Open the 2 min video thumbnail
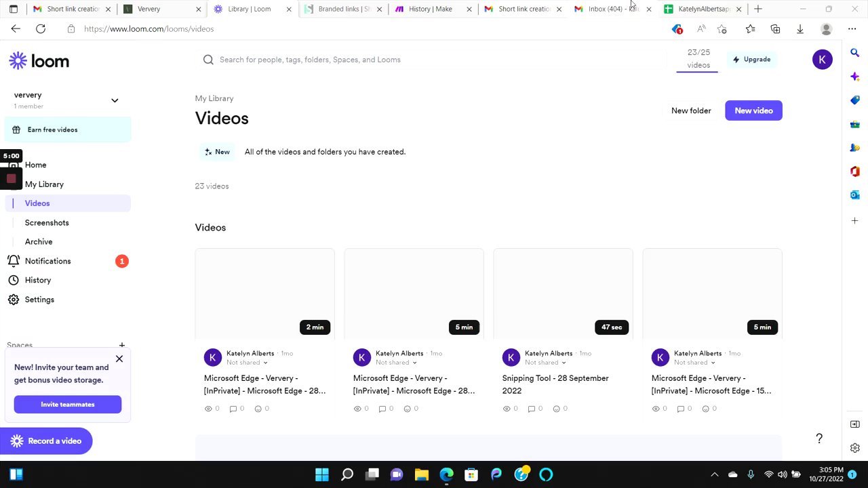Image resolution: width=868 pixels, height=488 pixels. [x=264, y=293]
